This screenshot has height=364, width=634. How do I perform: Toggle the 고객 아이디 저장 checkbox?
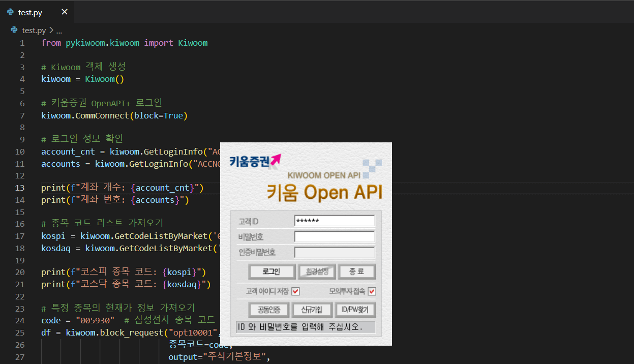tap(296, 291)
